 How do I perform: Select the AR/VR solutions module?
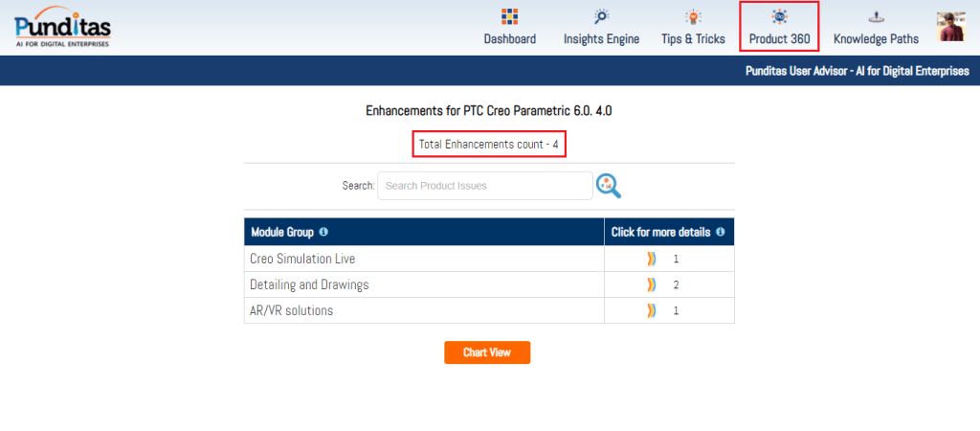click(x=291, y=310)
